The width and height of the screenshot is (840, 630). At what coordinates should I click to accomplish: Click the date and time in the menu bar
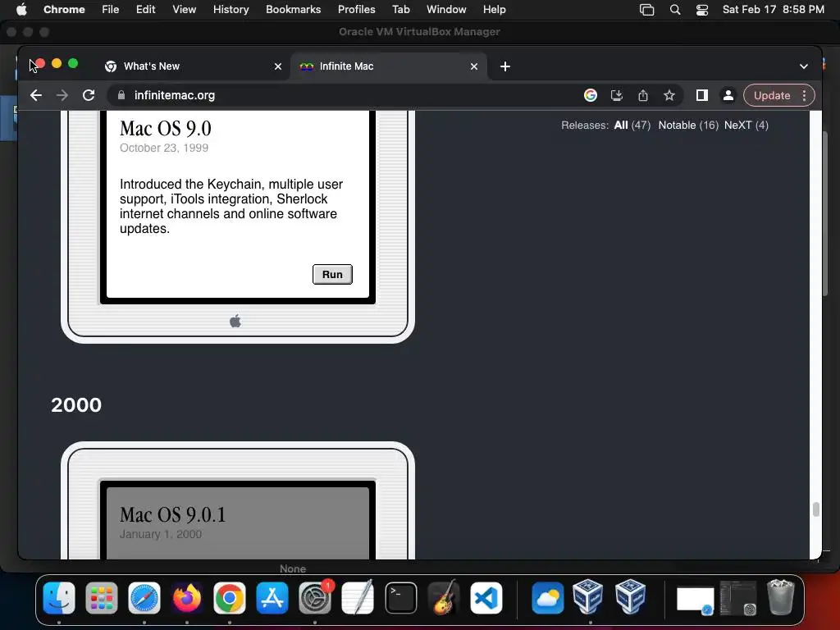click(x=773, y=10)
